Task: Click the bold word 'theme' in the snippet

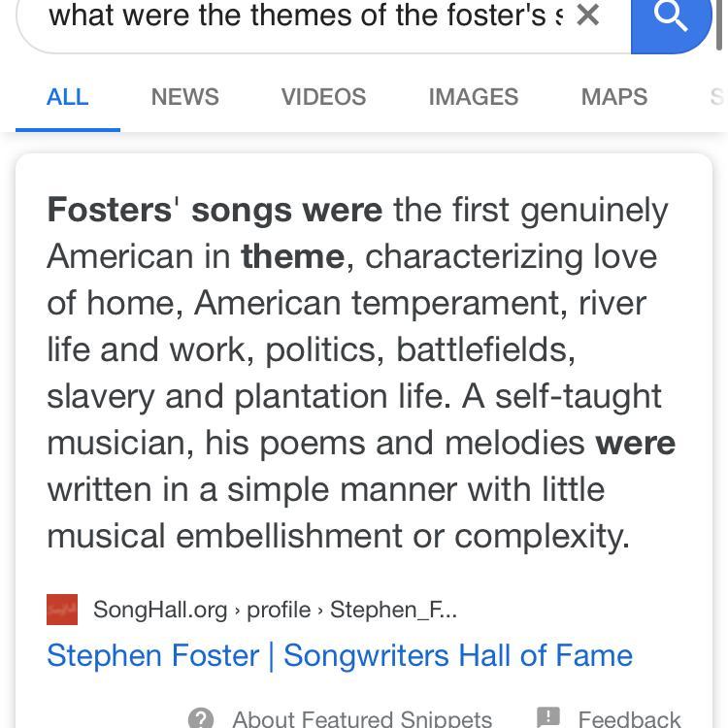Action: 292,256
